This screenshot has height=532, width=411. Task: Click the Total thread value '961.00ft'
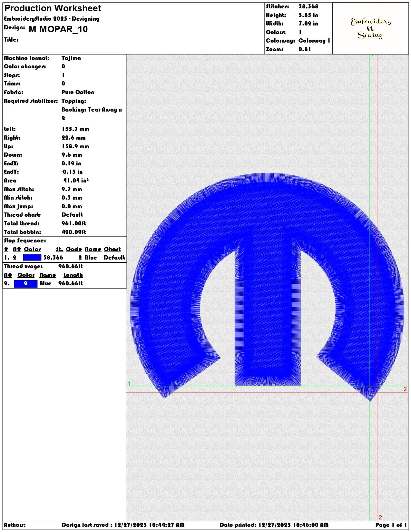point(74,223)
